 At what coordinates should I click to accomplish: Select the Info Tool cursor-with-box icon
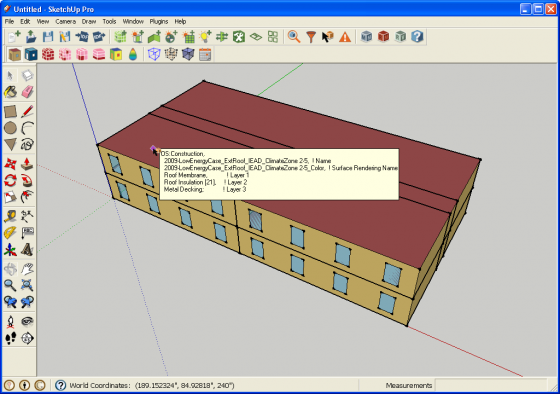click(x=328, y=37)
